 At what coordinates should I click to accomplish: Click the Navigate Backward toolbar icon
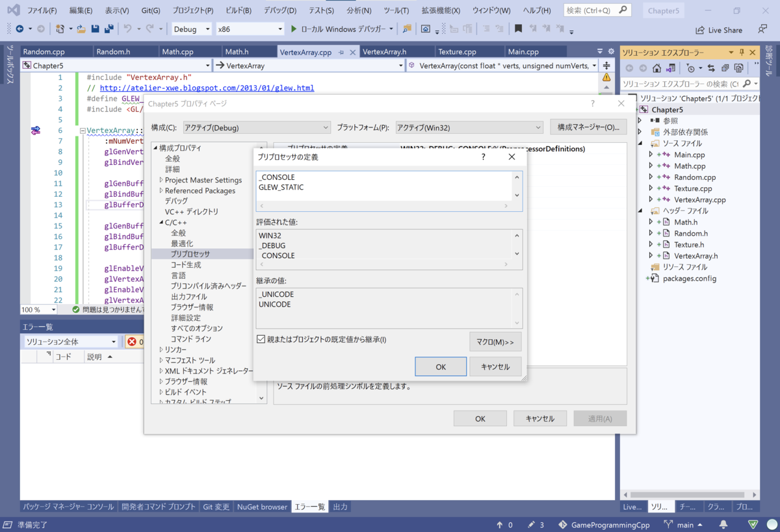[x=19, y=29]
